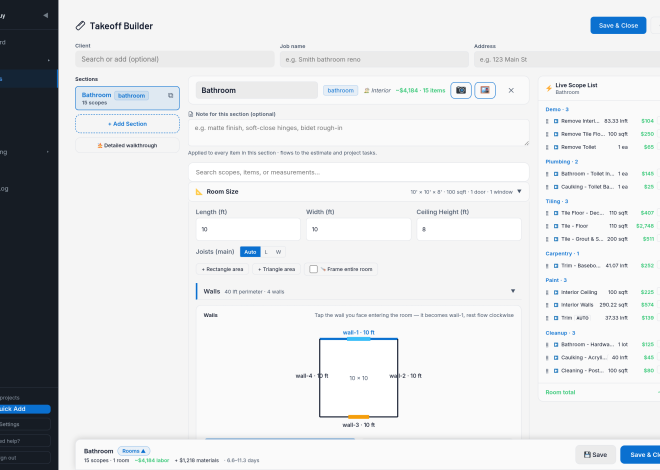Add a + Rectangle area
The image size is (660, 470).
pos(222,269)
